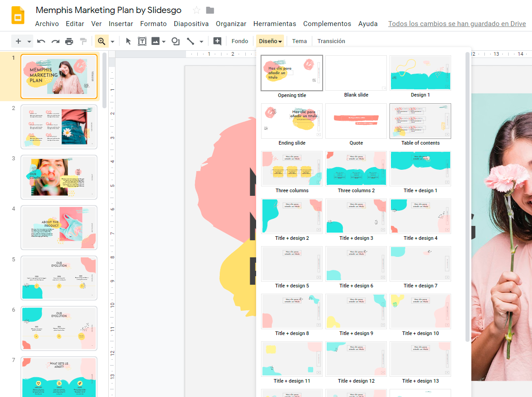Select slide 1 thumbnail in filmstrip
The width and height of the screenshot is (532, 397).
coord(59,76)
